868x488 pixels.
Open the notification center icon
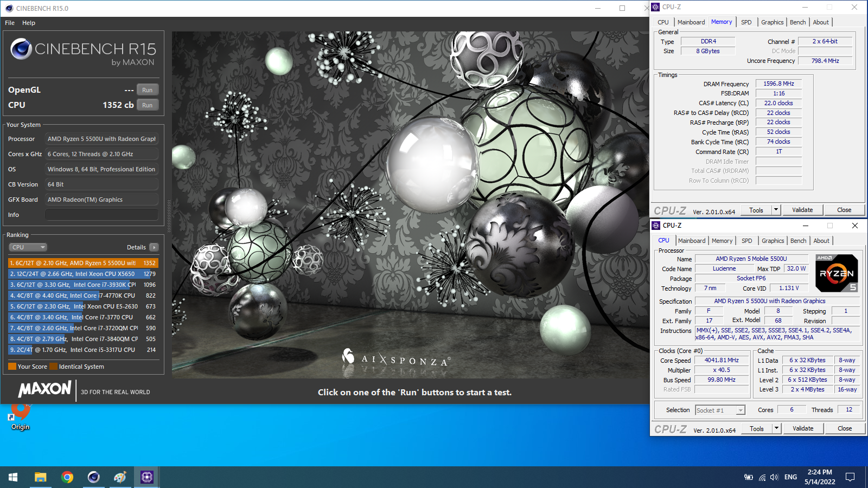pos(850,477)
